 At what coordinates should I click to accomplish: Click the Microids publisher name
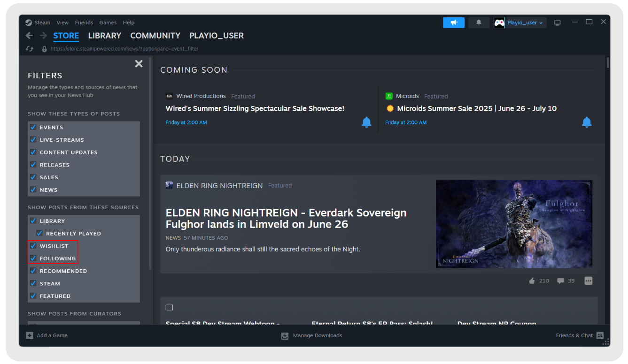(407, 96)
